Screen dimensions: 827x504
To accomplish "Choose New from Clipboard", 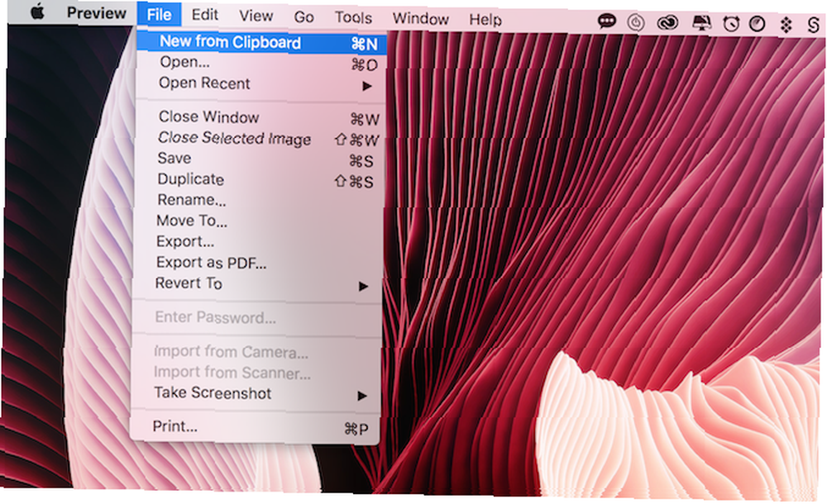I will (x=261, y=43).
